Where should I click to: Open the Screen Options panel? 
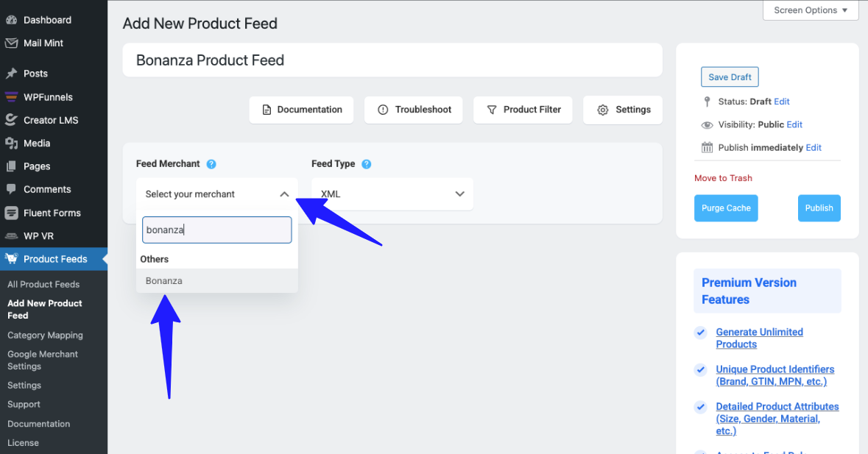(811, 10)
